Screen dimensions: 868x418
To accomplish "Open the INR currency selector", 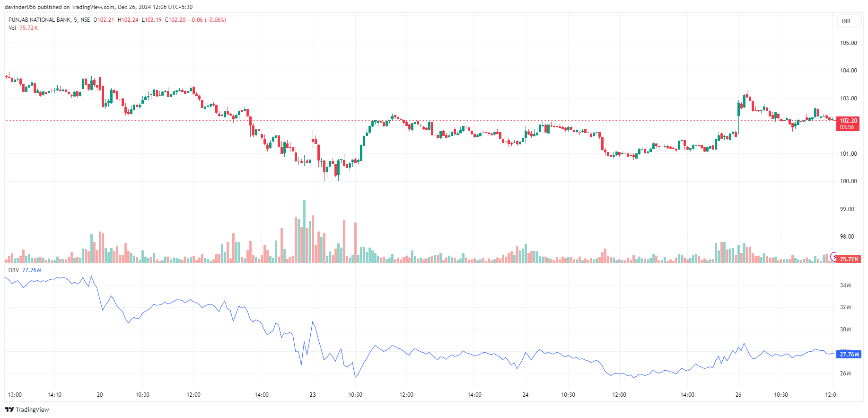I will click(849, 21).
